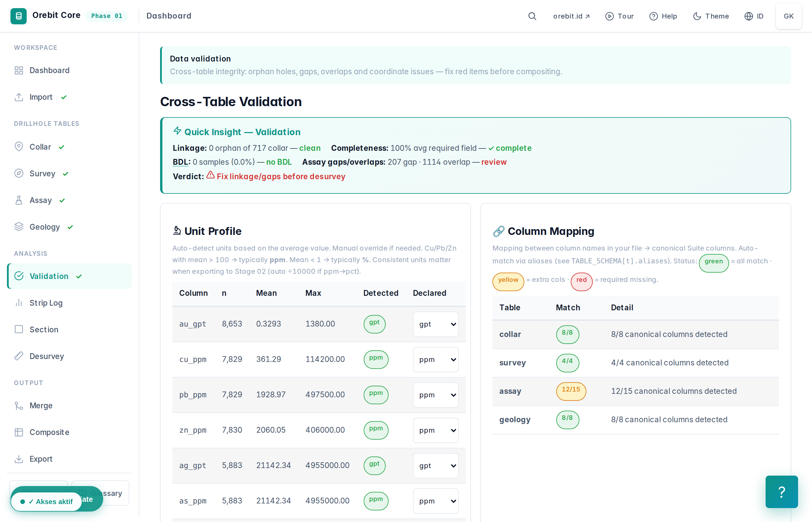The width and height of the screenshot is (812, 522).
Task: Click the Help question-mark icon in header
Action: click(x=653, y=16)
